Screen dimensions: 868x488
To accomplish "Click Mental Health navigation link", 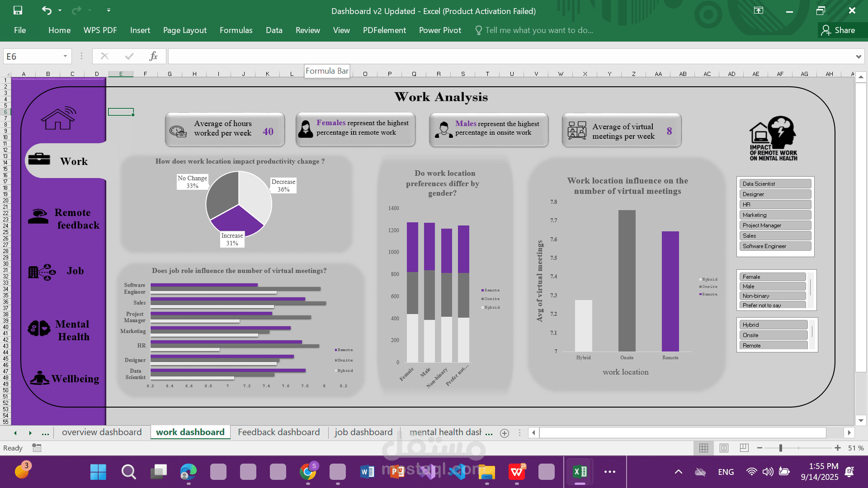I will (x=72, y=330).
